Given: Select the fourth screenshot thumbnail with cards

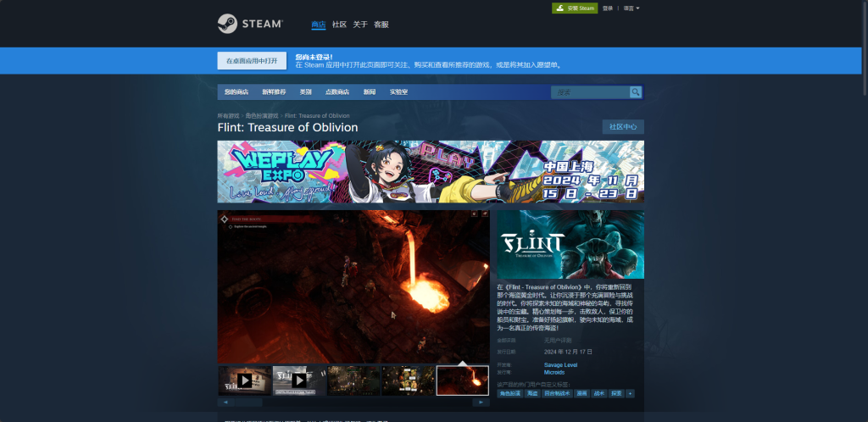Looking at the screenshot, I should (408, 380).
